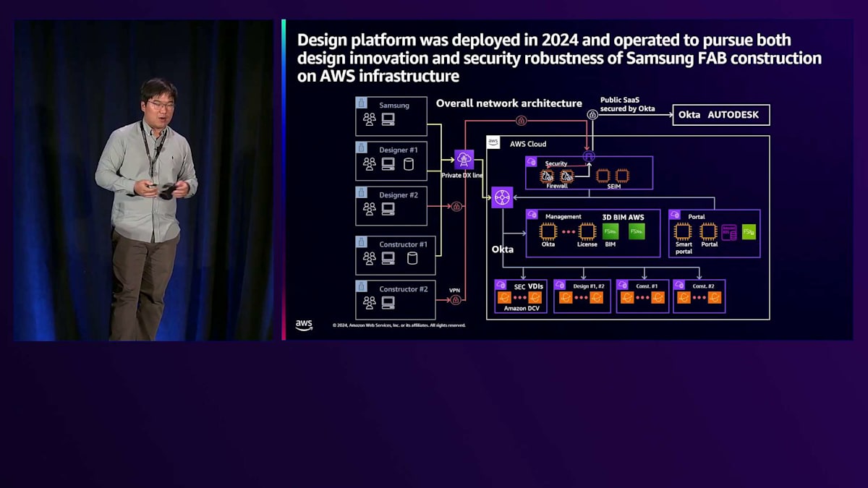Click the Smart portal chip icon
The width and height of the screenshot is (868, 488).
[683, 231]
